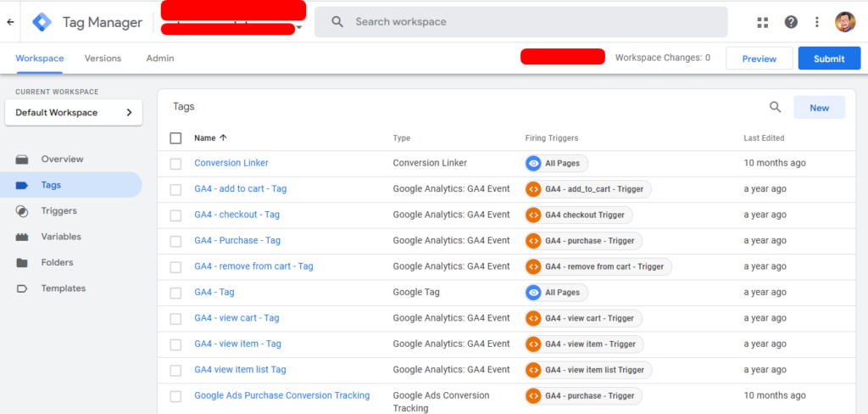This screenshot has height=414, width=868.
Task: Open the GA4 - view item - Tag link
Action: pyautogui.click(x=237, y=344)
